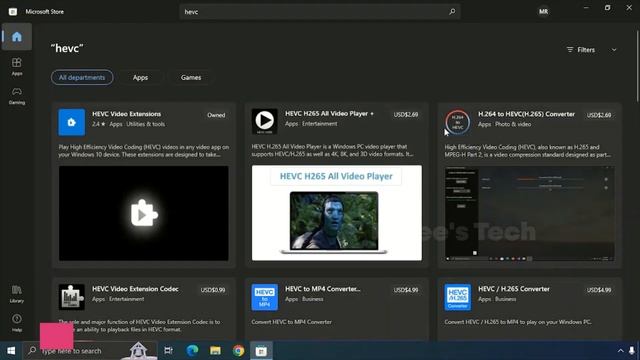The height and width of the screenshot is (360, 640).
Task: Open H.264 to HEVC(H.265) Converter title
Action: [x=526, y=114]
